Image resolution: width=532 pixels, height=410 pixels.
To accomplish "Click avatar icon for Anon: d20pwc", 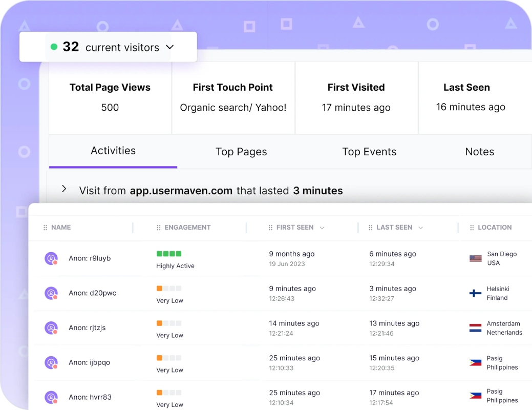I will pyautogui.click(x=51, y=293).
